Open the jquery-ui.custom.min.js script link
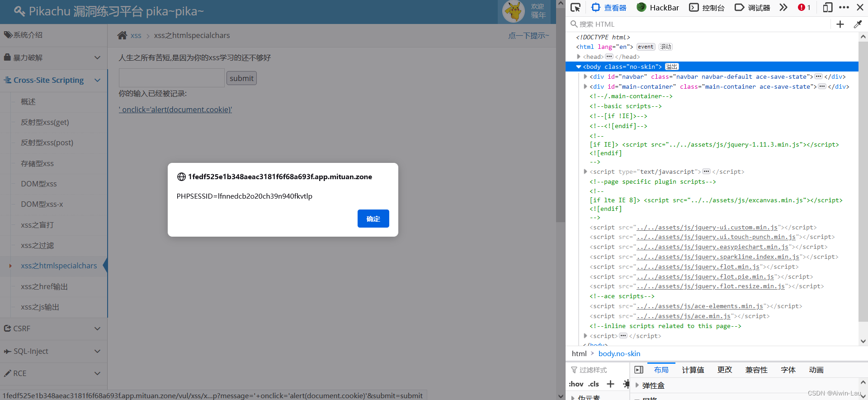 pyautogui.click(x=707, y=227)
